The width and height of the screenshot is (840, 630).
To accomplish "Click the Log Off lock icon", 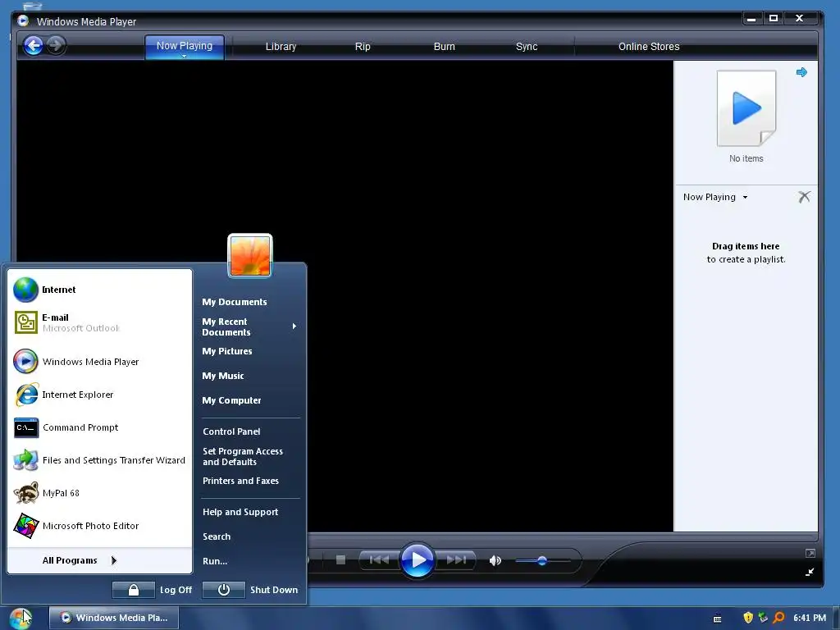I will tap(134, 590).
